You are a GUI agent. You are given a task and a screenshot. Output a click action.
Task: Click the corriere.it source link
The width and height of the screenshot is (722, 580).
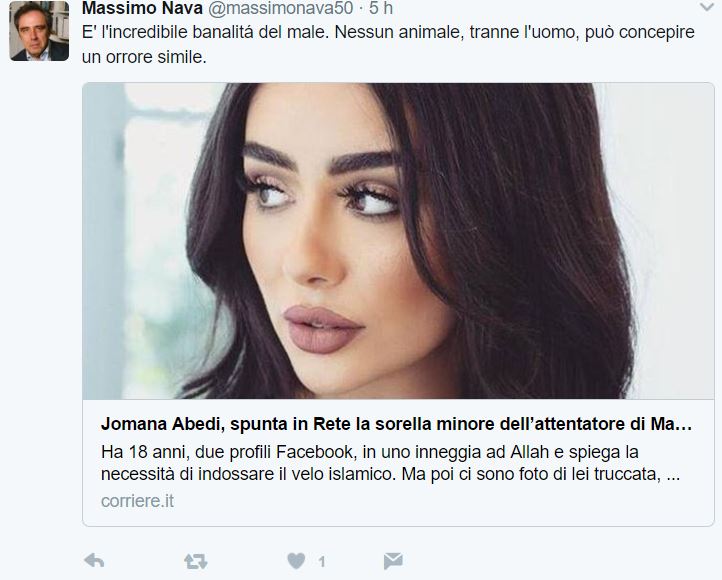(x=137, y=501)
